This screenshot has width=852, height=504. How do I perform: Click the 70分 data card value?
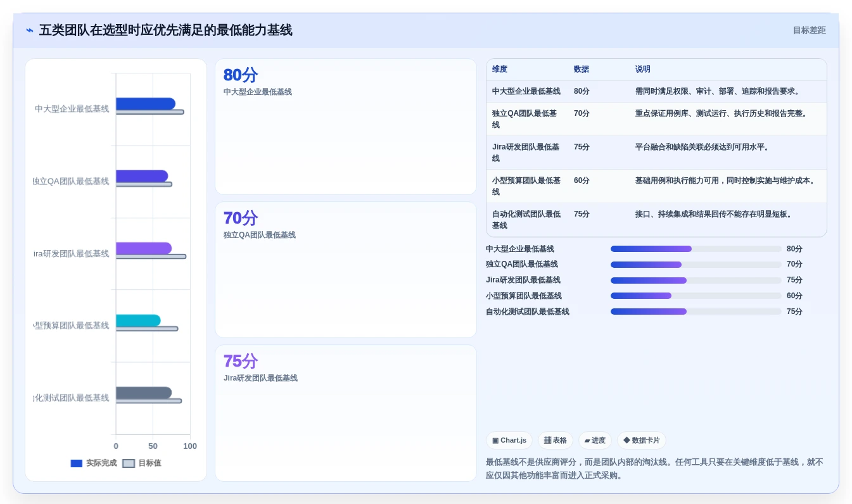coord(241,218)
